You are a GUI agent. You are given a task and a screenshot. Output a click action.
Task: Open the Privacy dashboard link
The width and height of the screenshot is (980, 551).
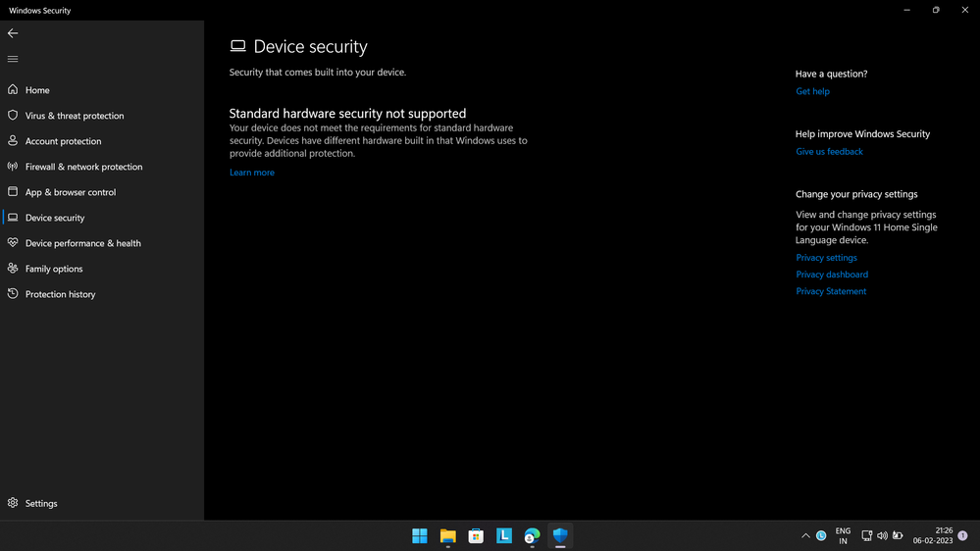tap(832, 275)
